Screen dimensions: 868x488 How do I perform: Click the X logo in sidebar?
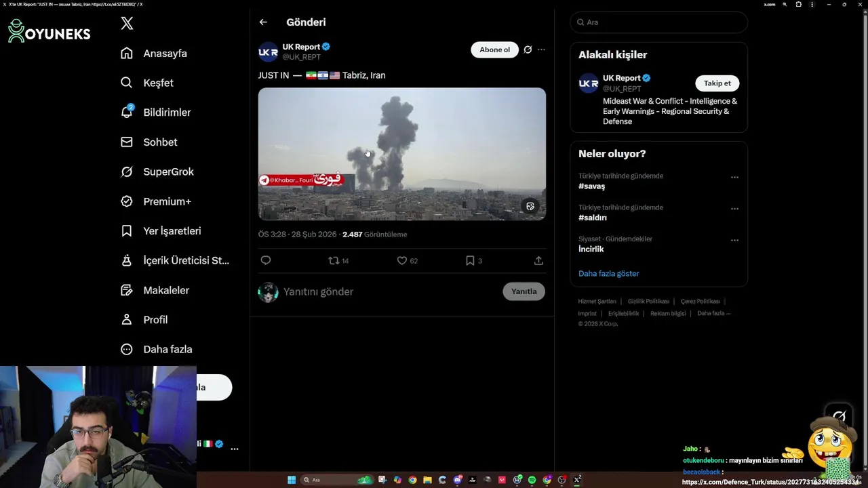pyautogui.click(x=127, y=24)
